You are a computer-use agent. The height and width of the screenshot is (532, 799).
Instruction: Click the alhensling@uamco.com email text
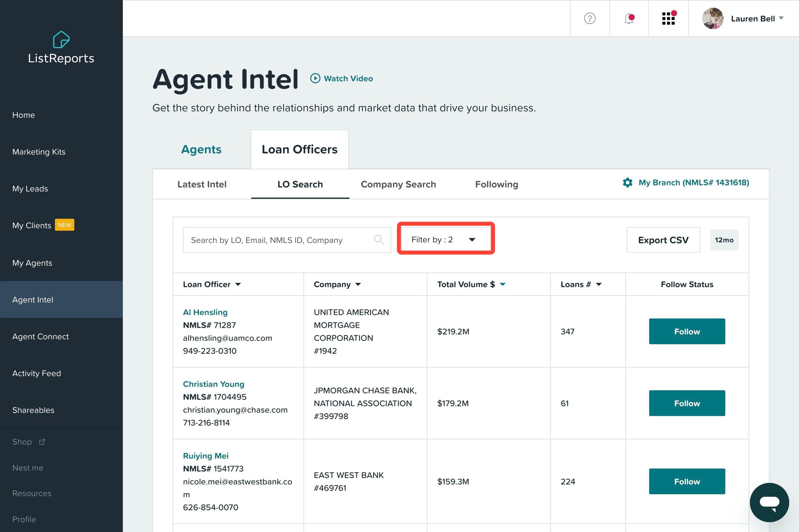(x=228, y=338)
